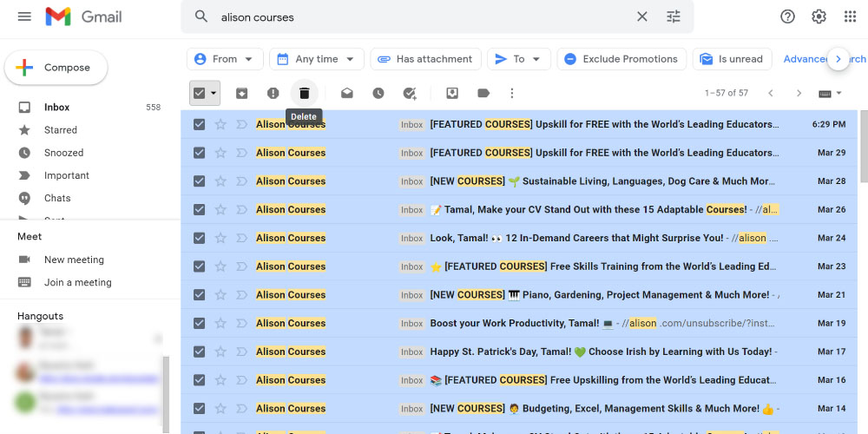Star the Mar 29 Alison Courses email

(x=220, y=153)
